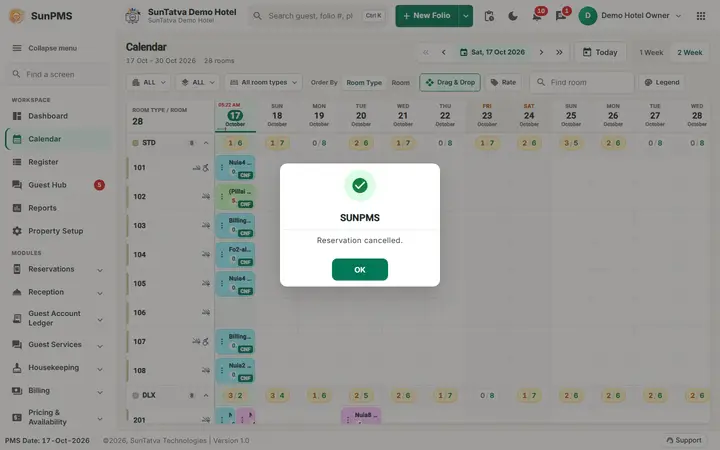
Task: Open Property Setup in the sidebar
Action: 58,231
